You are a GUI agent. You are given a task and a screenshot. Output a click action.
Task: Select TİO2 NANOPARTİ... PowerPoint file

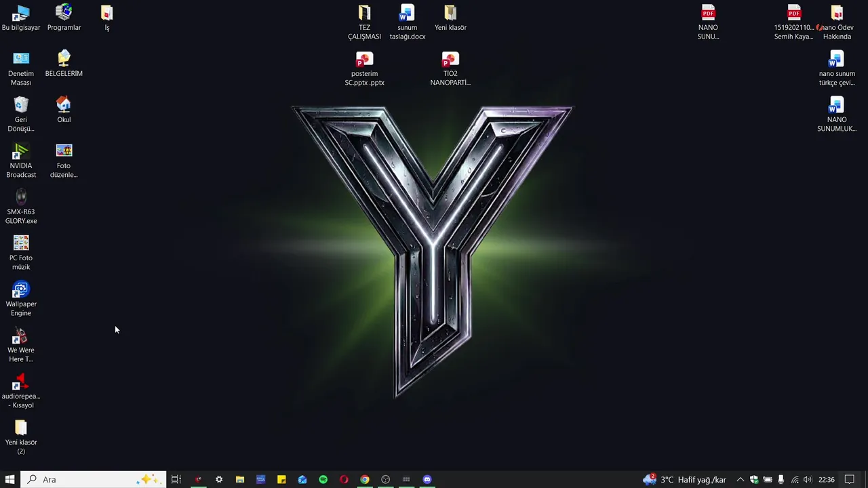[x=450, y=68]
